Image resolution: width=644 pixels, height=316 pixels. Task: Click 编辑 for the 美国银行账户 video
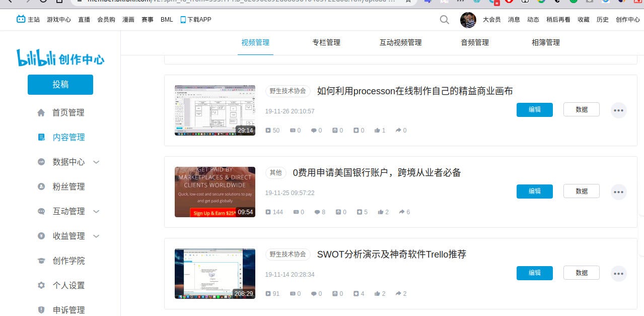(x=535, y=191)
